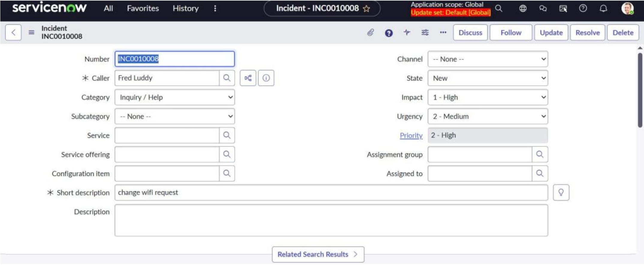Expand Related Search Results section
The height and width of the screenshot is (265, 644).
pos(318,254)
